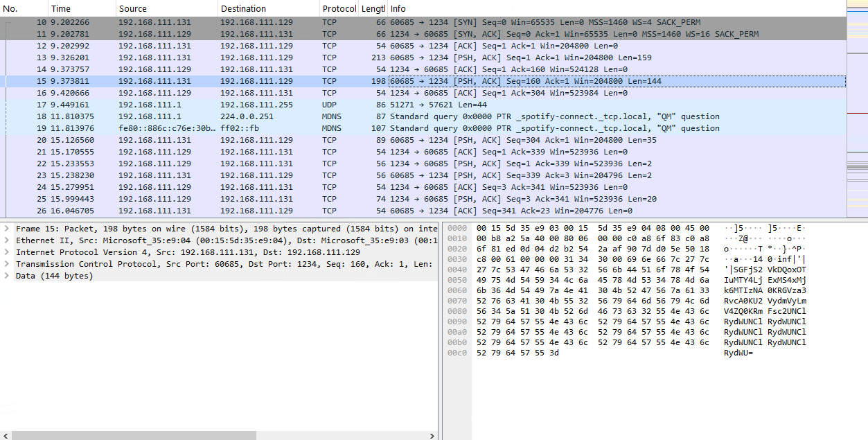Image resolution: width=868 pixels, height=440 pixels.
Task: Select packet 13 with Len=159
Action: (x=423, y=58)
